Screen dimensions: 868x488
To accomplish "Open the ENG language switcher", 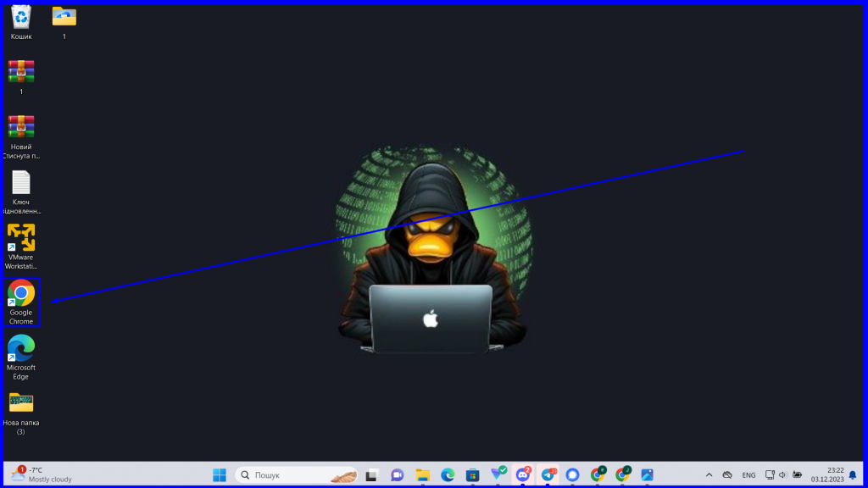I will coord(749,474).
